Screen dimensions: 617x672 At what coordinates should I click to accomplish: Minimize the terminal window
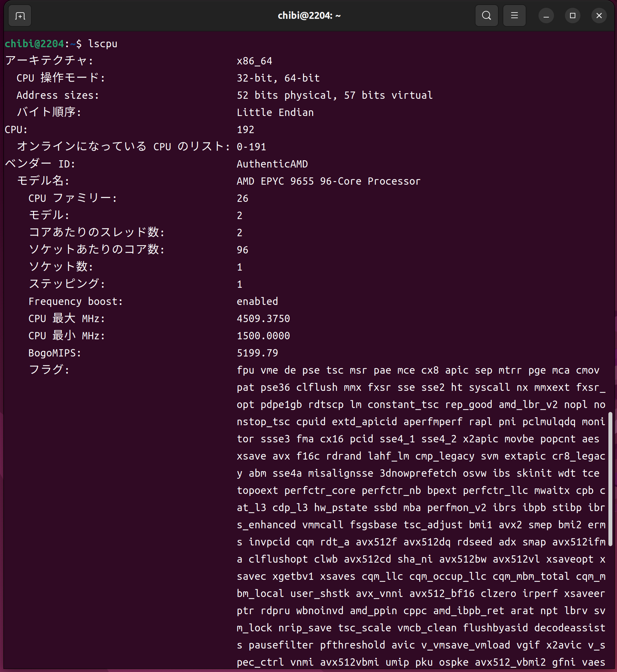[546, 16]
